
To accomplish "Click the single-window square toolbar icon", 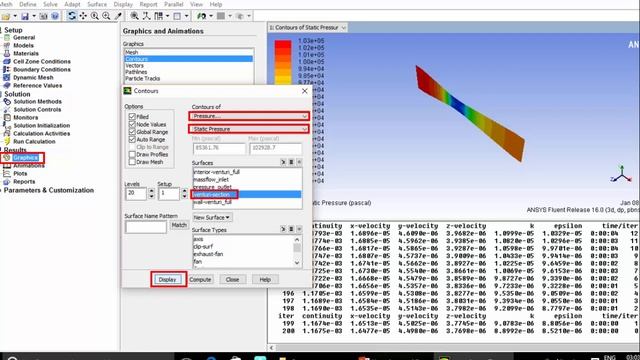I will [x=177, y=16].
